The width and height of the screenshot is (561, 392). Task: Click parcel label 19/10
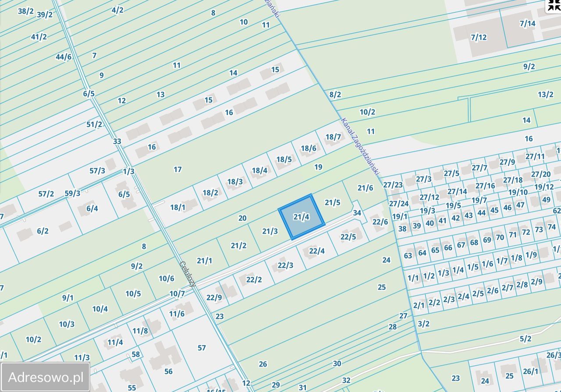[x=518, y=192]
